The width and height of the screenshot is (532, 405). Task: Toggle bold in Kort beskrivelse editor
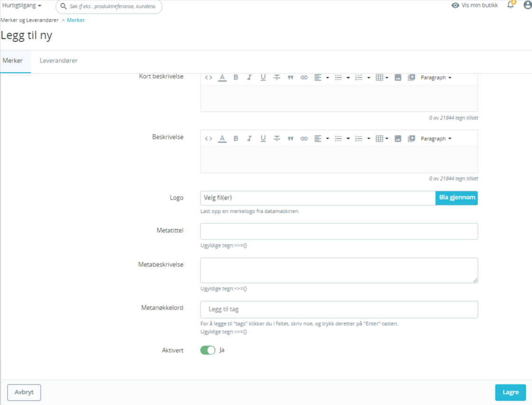pos(236,77)
